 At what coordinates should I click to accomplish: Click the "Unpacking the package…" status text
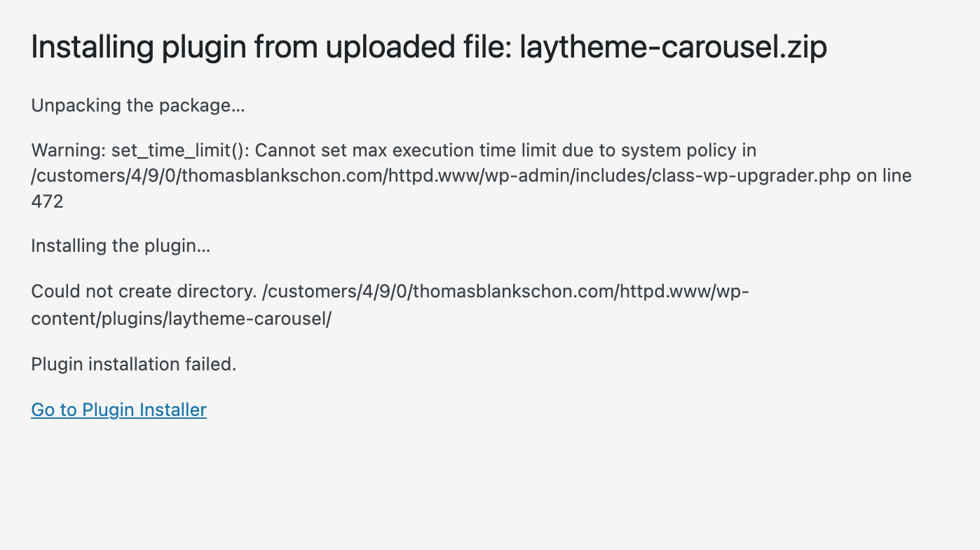(x=137, y=106)
